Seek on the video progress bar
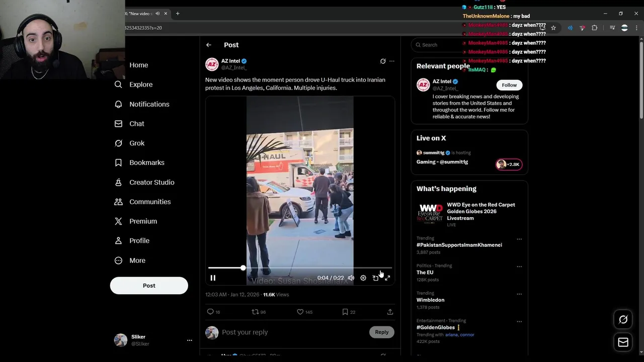Viewport: 644px width, 362px height. tap(300, 268)
